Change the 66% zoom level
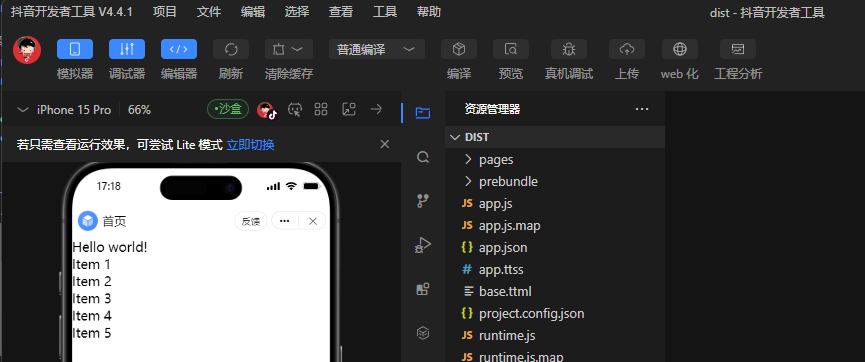 tap(140, 110)
